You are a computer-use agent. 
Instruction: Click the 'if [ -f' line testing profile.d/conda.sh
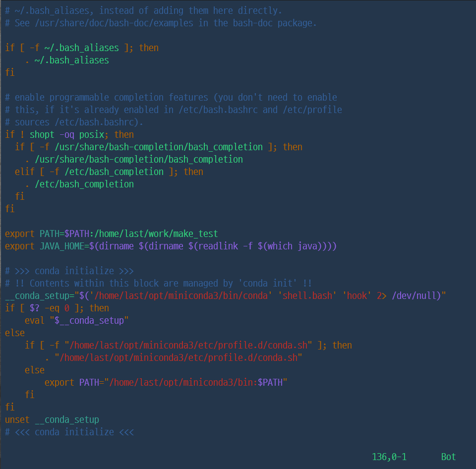(188, 346)
